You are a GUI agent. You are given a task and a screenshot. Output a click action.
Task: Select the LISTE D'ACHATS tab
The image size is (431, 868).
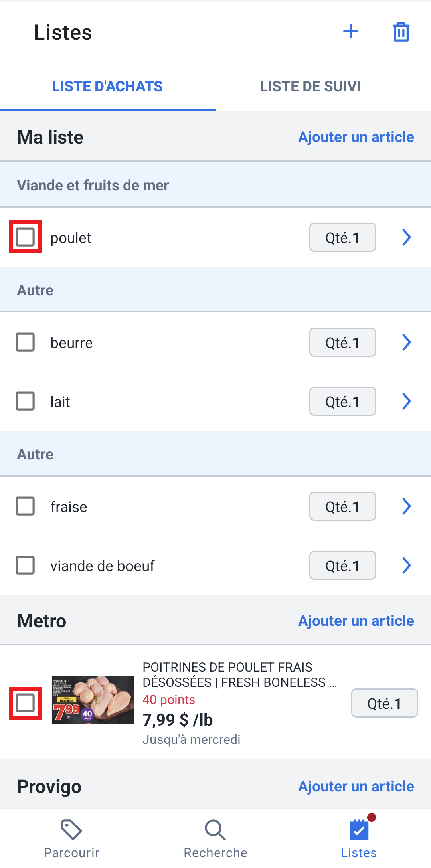point(107,86)
